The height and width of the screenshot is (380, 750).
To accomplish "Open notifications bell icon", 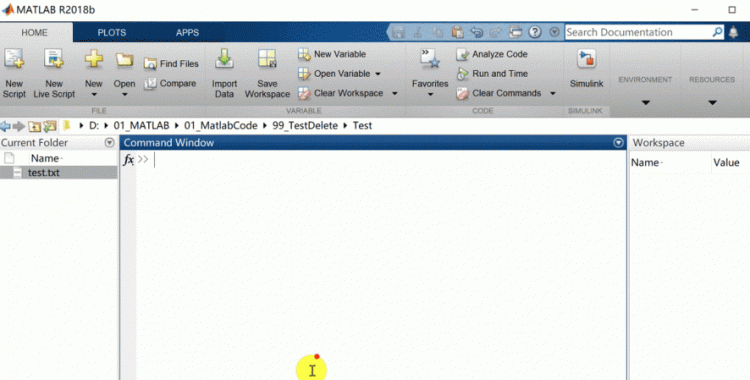I will pos(733,32).
